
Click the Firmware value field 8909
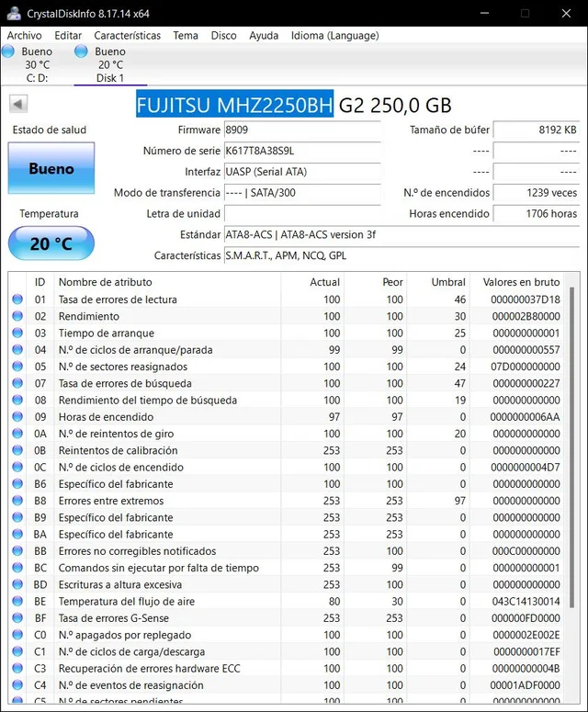(301, 130)
